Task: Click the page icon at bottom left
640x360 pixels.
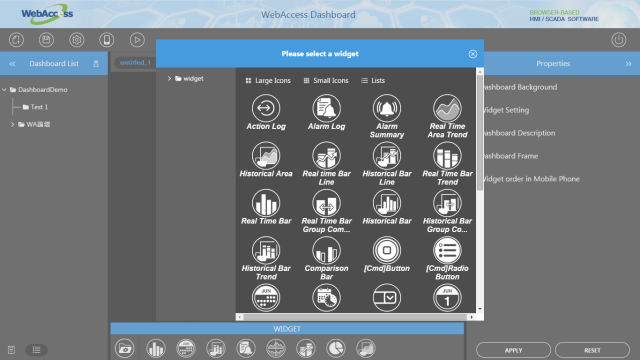Action: (x=11, y=350)
